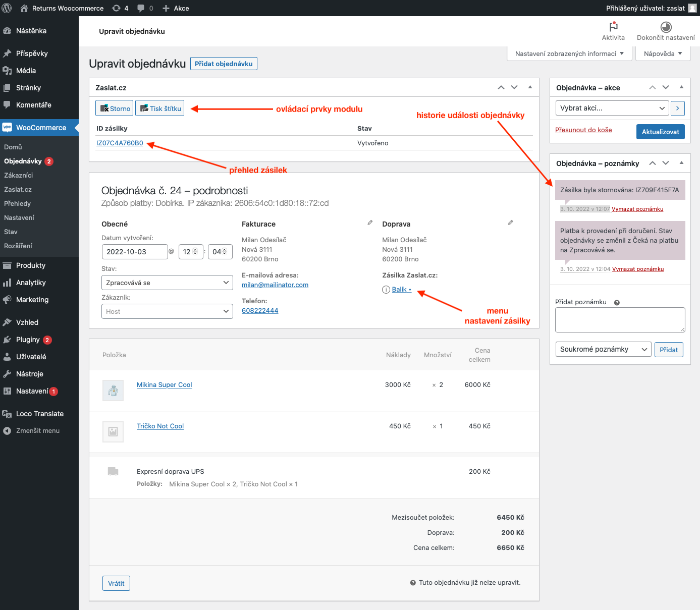Click the order creation date field
700x610 pixels.
135,252
